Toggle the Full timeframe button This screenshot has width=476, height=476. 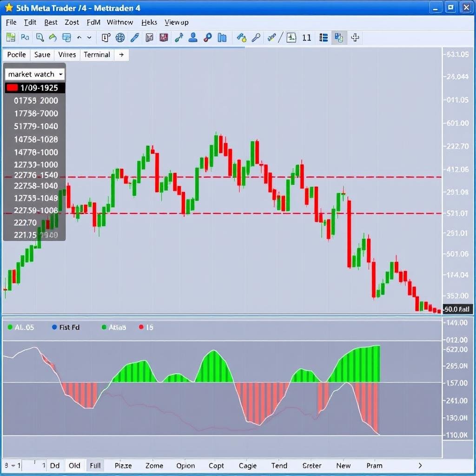point(95,465)
